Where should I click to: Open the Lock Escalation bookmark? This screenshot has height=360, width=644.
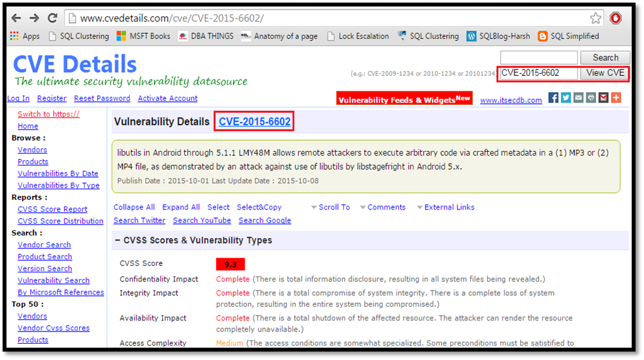(358, 36)
